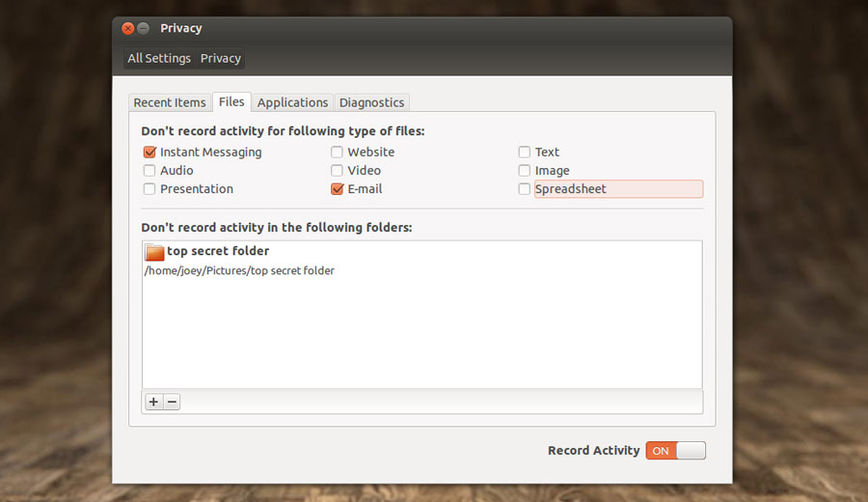This screenshot has width=868, height=502.
Task: Click the orange top secret folder icon
Action: point(154,252)
